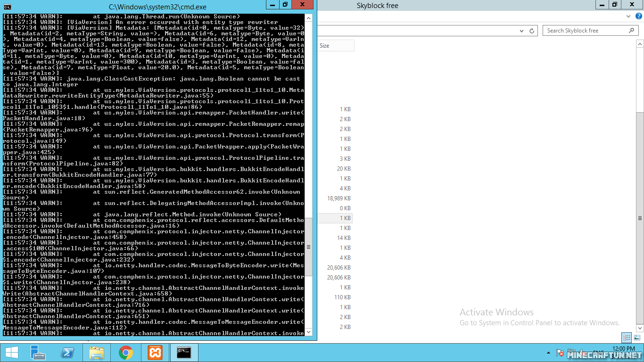
Task: Click the java.lang.reflect.Method.invoke log line
Action: tap(142, 214)
